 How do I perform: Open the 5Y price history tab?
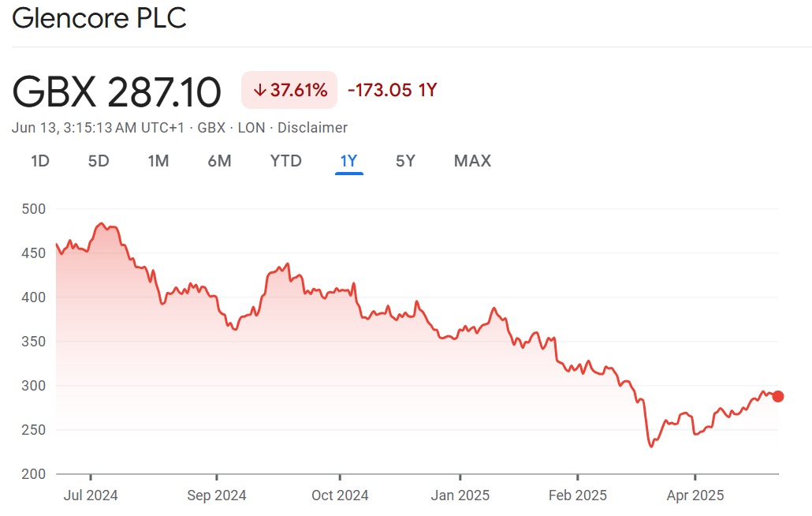coord(405,161)
